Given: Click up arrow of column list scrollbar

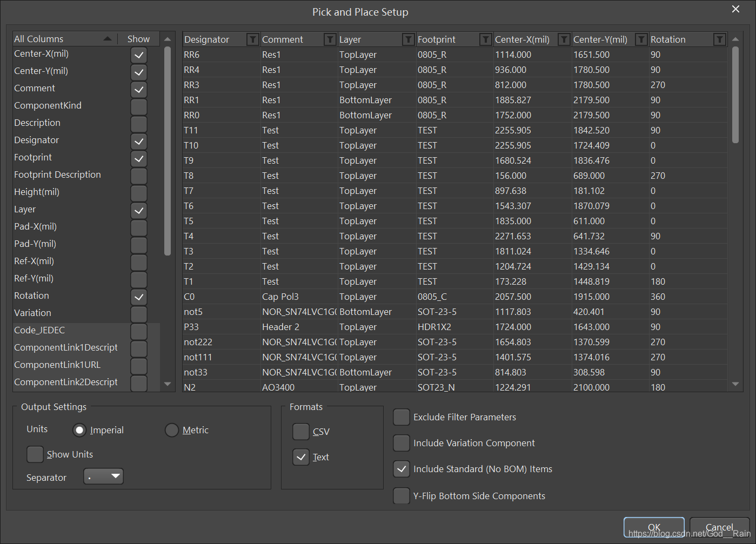Looking at the screenshot, I should click(x=168, y=39).
